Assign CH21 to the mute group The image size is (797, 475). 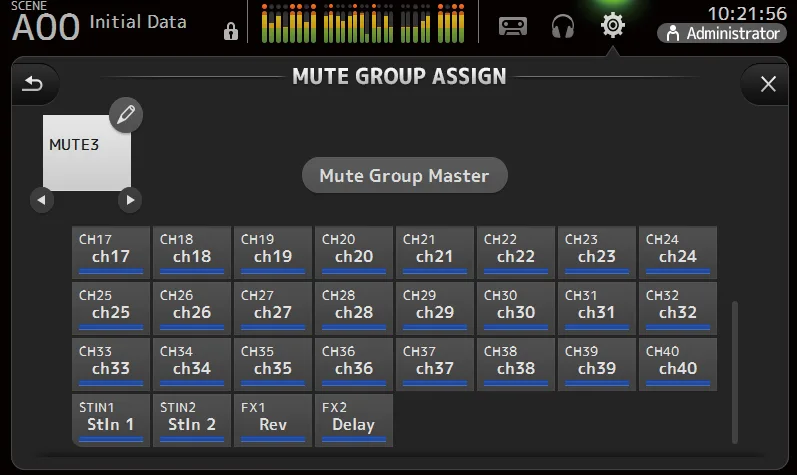(x=435, y=252)
